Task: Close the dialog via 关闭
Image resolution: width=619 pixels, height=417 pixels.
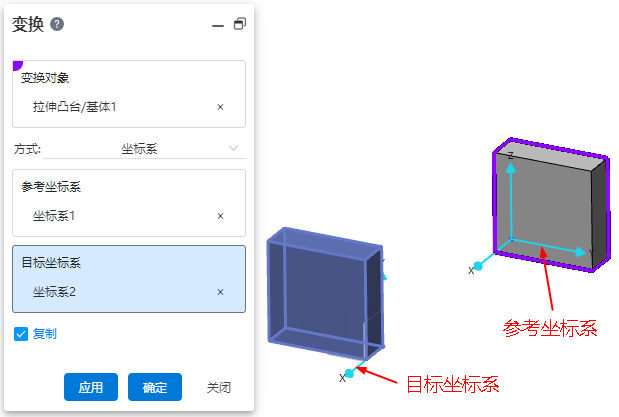Action: coord(219,387)
